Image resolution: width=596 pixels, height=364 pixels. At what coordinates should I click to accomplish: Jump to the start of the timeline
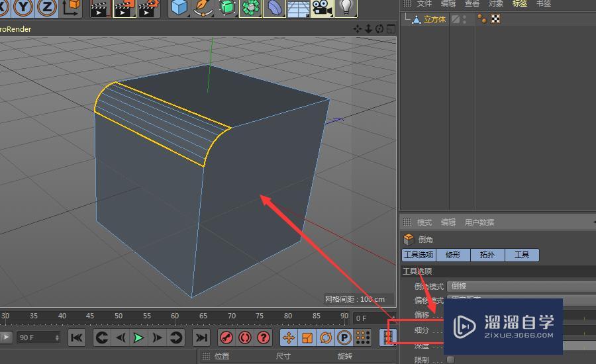(77, 338)
